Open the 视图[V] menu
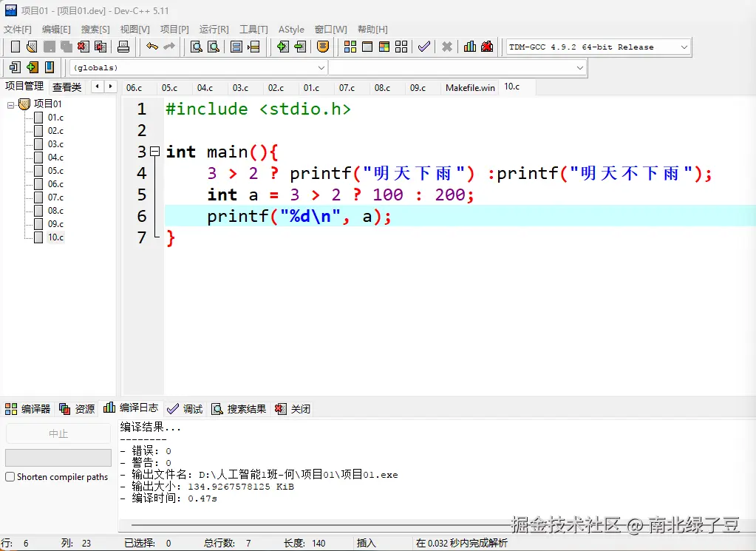Image resolution: width=756 pixels, height=551 pixels. click(134, 30)
